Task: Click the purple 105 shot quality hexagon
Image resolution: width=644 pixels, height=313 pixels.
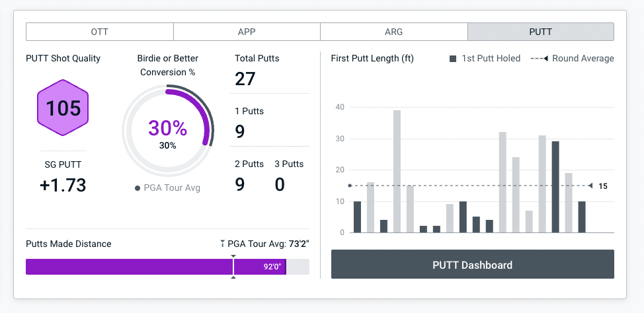Action: pyautogui.click(x=63, y=108)
